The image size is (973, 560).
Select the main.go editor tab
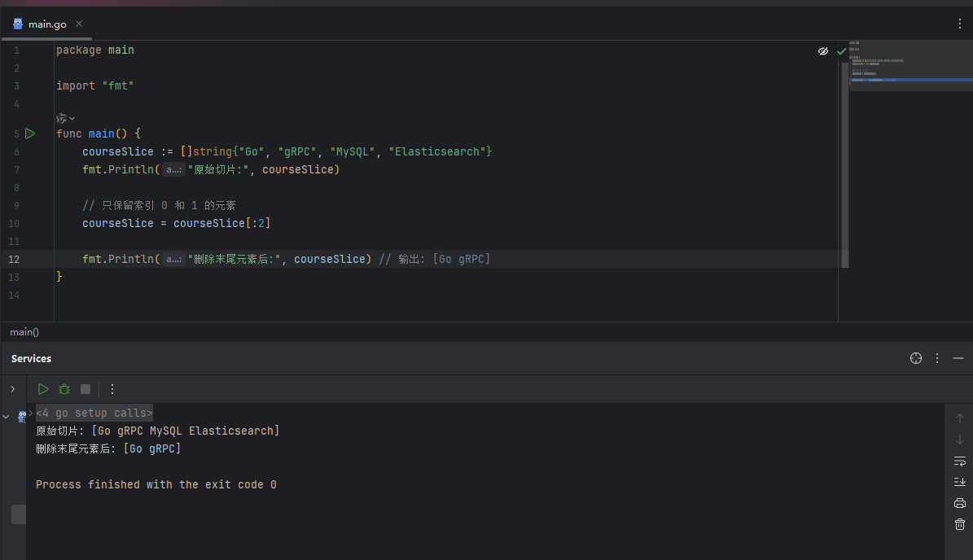click(46, 24)
